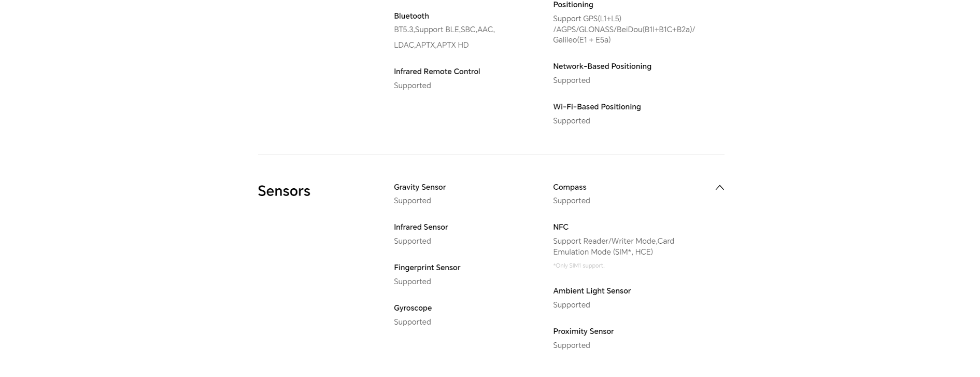The image size is (980, 377).
Task: Select the Infrared Remote Control label
Action: click(437, 72)
